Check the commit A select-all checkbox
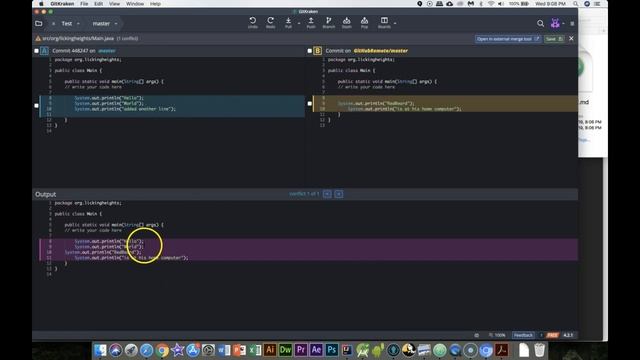This screenshot has height=360, width=640. point(37,51)
